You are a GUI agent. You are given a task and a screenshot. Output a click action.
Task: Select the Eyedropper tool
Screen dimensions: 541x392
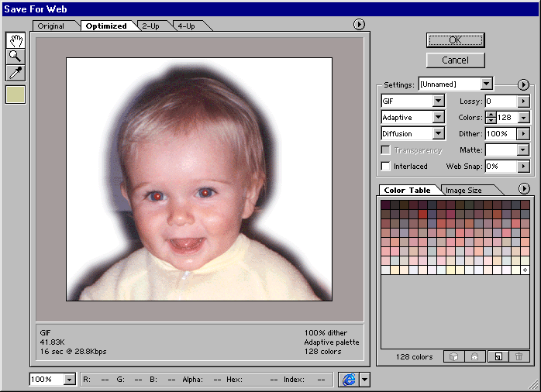pos(16,73)
